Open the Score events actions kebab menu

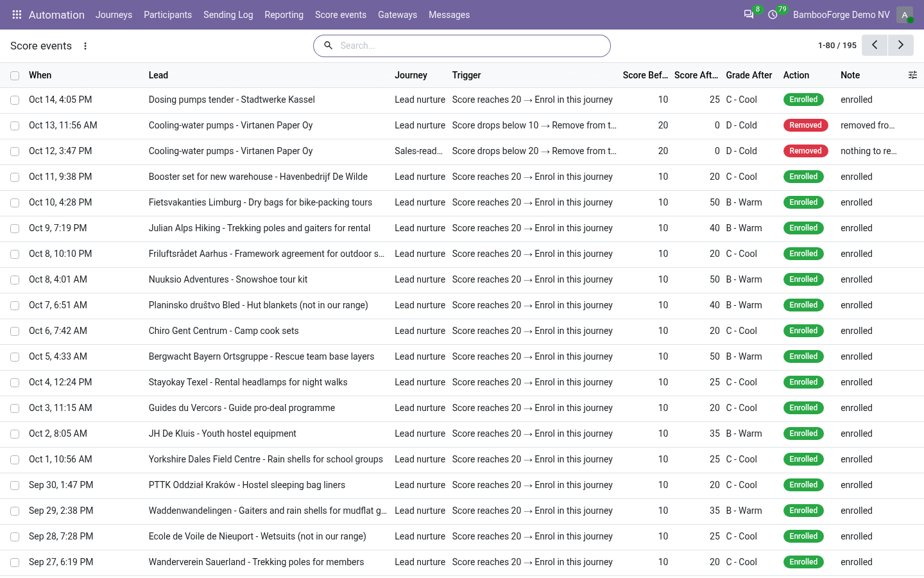[x=85, y=46]
